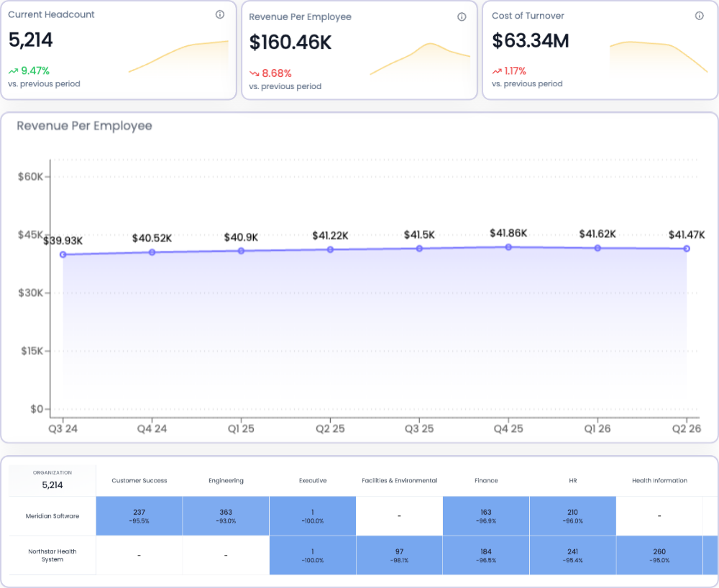Click the $41.86K data label
This screenshot has height=588, width=719.
coord(508,234)
